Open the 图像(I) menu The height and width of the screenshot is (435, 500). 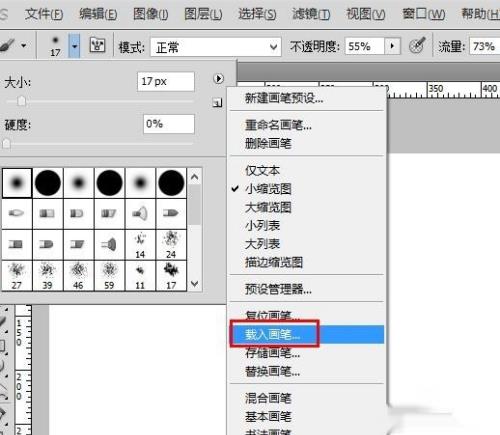[x=151, y=14]
